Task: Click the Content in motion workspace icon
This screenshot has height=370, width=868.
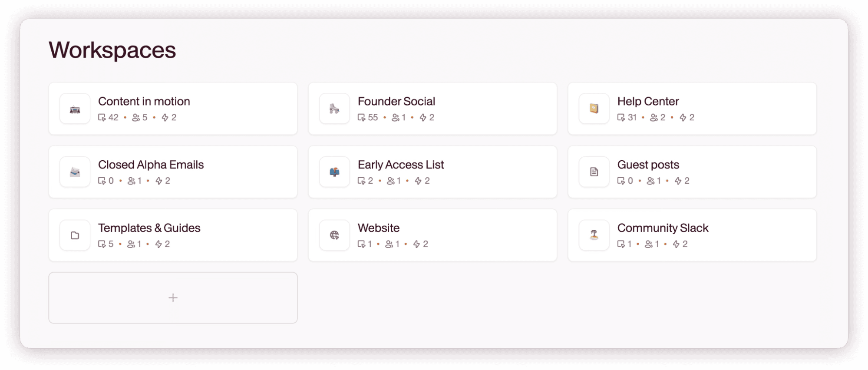Action: click(75, 109)
